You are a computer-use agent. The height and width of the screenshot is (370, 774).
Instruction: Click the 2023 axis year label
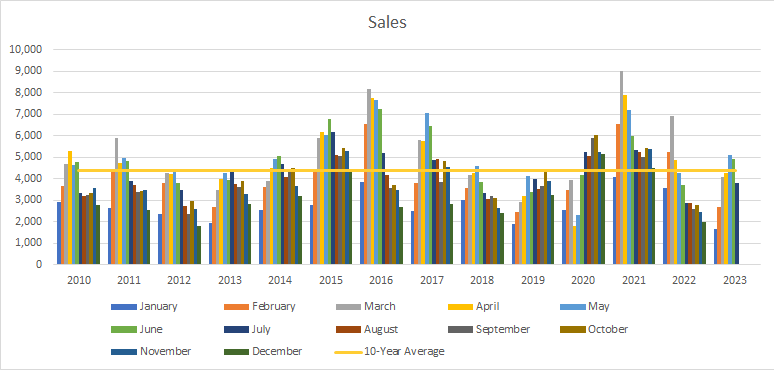pyautogui.click(x=735, y=280)
